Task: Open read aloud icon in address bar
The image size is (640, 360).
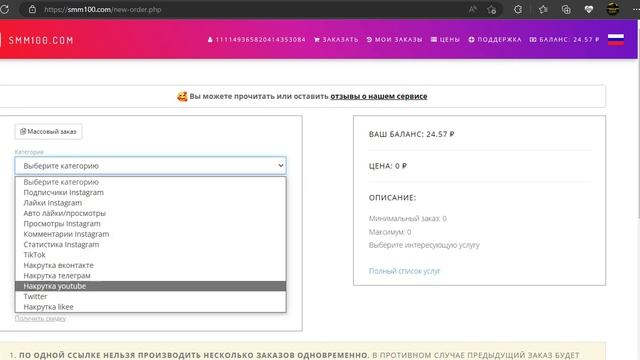Action: [473, 9]
